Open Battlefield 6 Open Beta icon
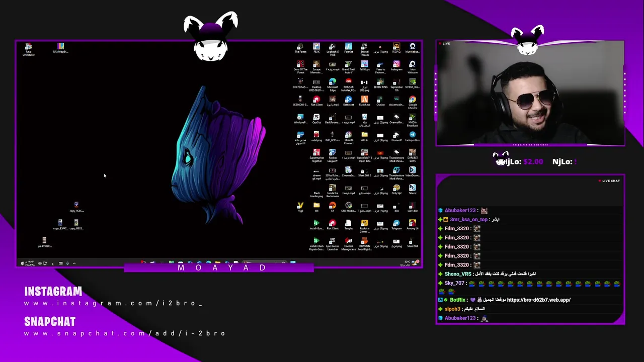This screenshot has height=362, width=644. [364, 156]
